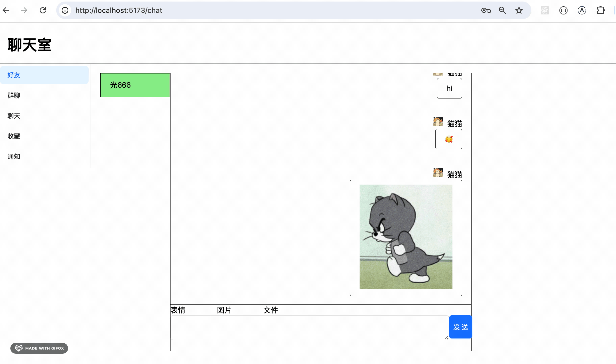Go to the 收藏 menu item
Image resolution: width=616 pixels, height=364 pixels.
click(14, 136)
